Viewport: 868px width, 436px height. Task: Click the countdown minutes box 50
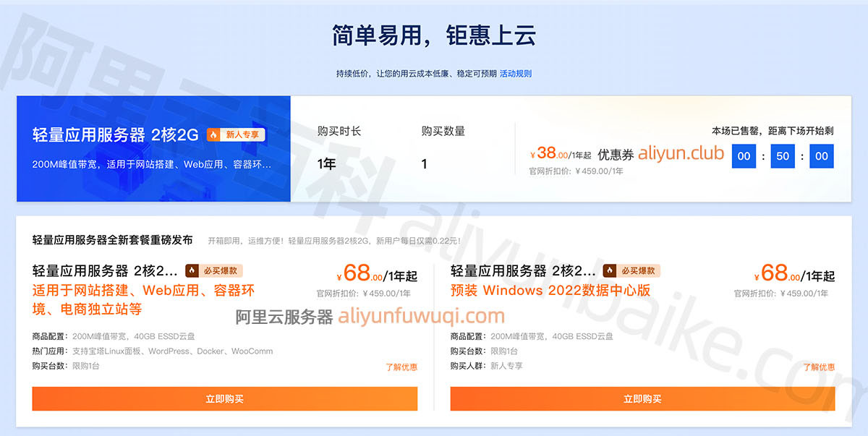783,156
